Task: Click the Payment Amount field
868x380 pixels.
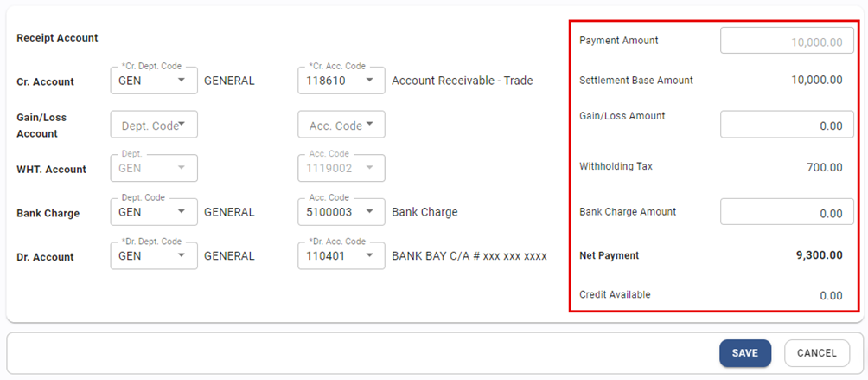Action: pyautogui.click(x=787, y=41)
